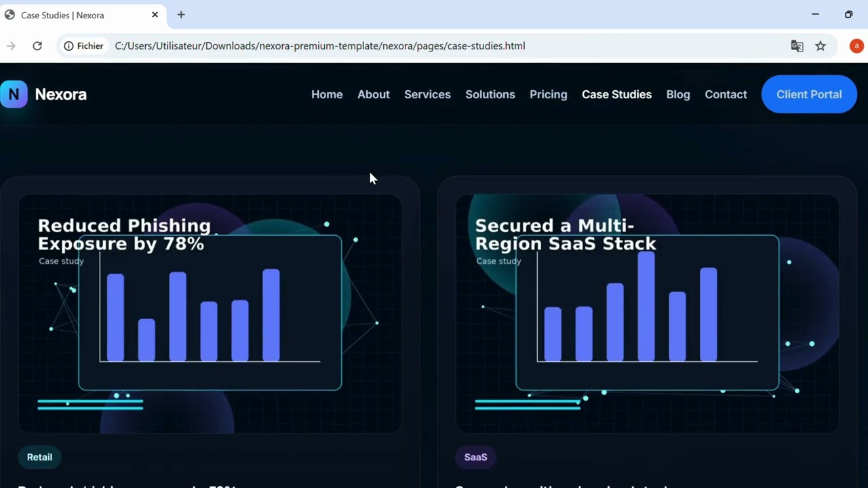Open the Solutions page
This screenshot has width=868, height=488.
click(490, 94)
